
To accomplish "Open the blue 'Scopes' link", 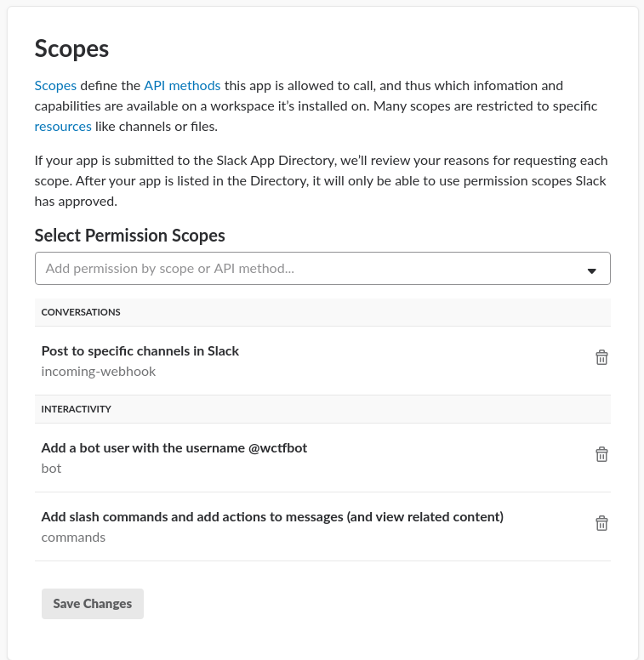I will [55, 86].
